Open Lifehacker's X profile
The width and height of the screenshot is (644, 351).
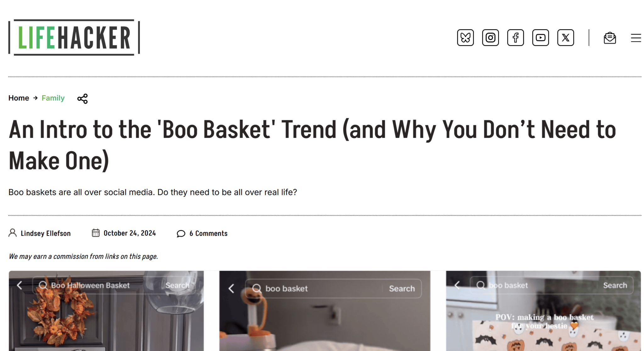click(x=565, y=37)
